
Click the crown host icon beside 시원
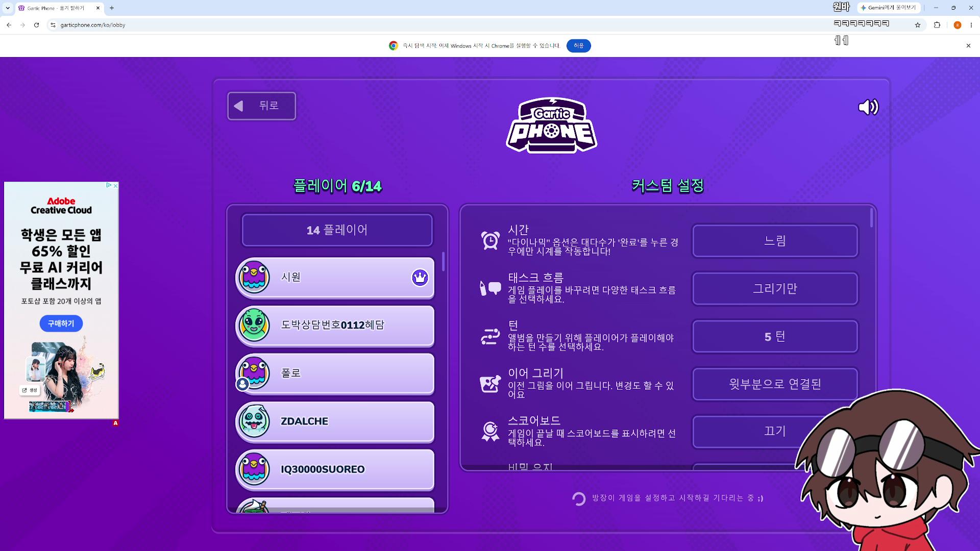pos(420,278)
